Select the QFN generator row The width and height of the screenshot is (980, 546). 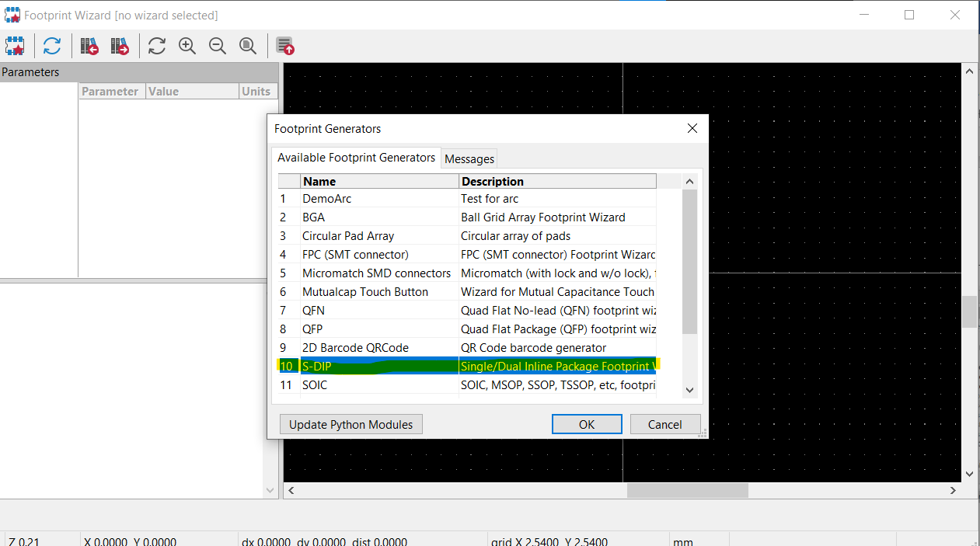pyautogui.click(x=468, y=310)
